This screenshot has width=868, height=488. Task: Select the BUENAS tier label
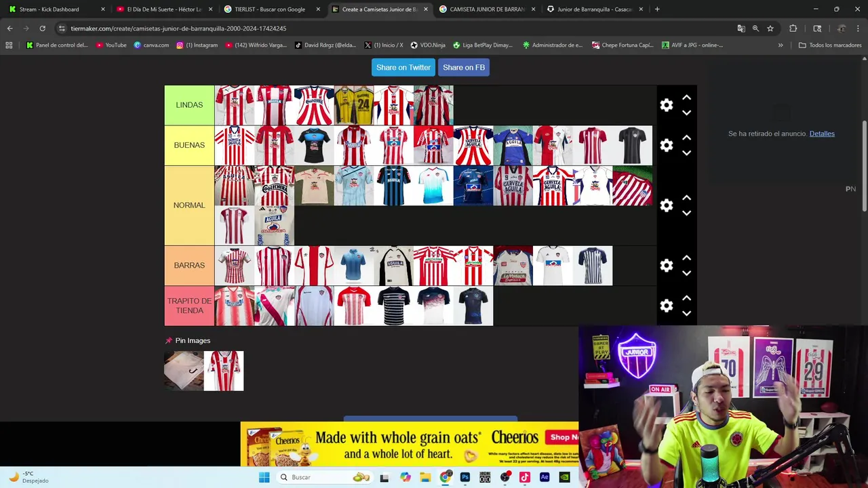pyautogui.click(x=189, y=145)
